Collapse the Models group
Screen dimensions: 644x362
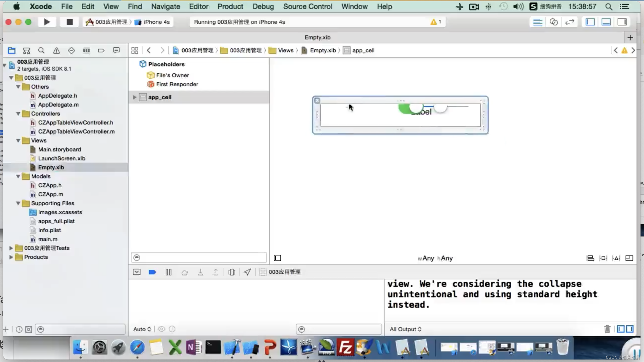pos(18,177)
